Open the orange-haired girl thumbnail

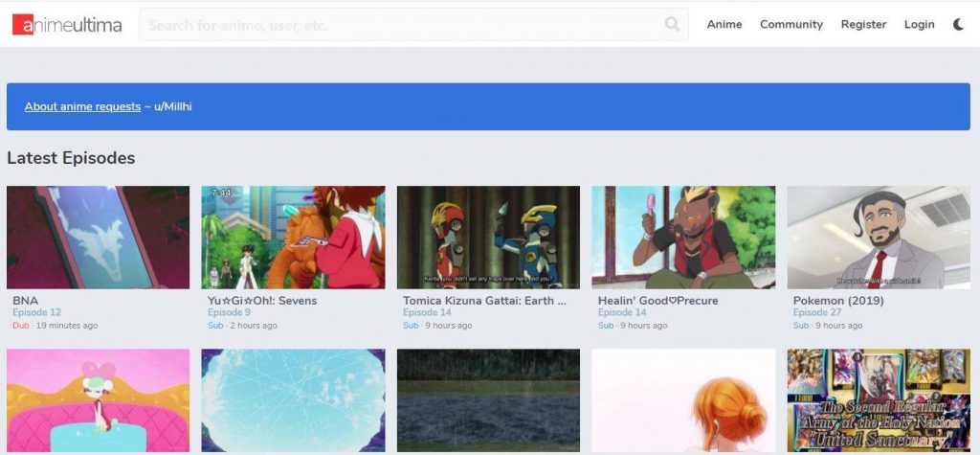pos(683,400)
